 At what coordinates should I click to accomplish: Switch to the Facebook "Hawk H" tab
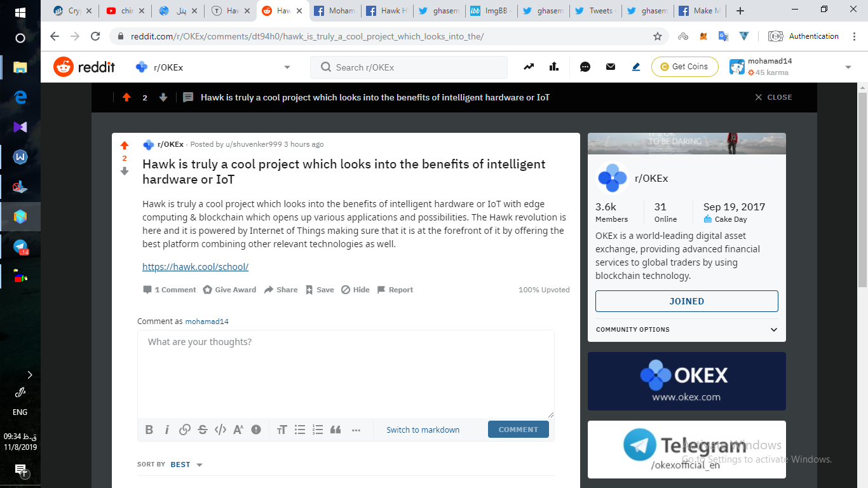(387, 11)
